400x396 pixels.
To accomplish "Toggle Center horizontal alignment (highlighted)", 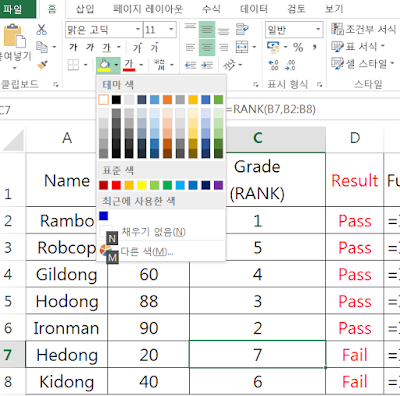I will click(x=207, y=47).
